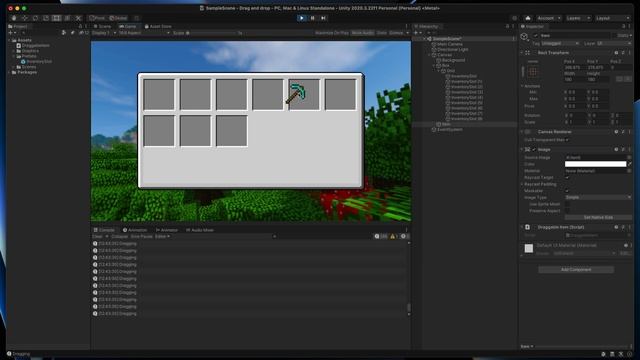Switch to the Game tab

(x=128, y=26)
